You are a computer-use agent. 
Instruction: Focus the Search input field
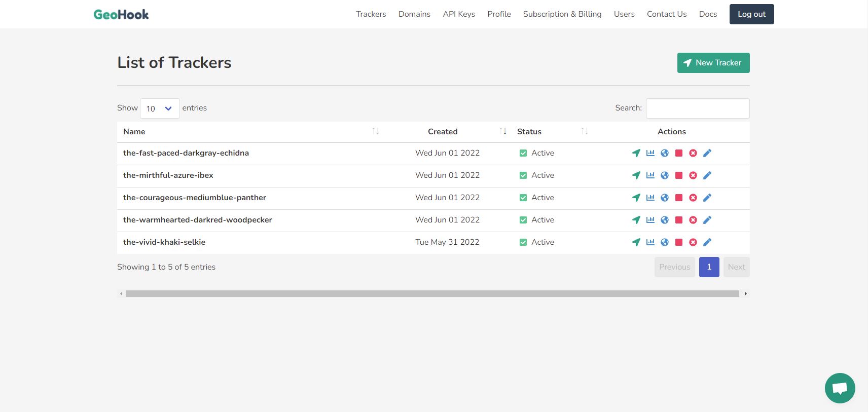[698, 108]
